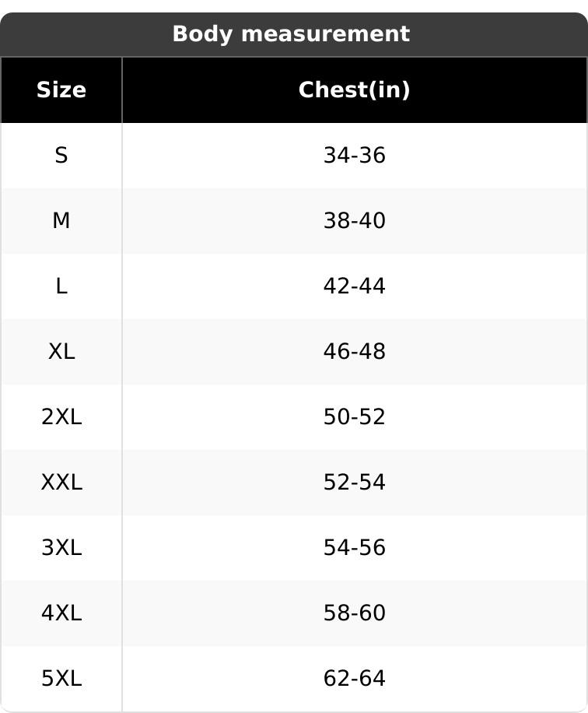Click the S size cell
The width and height of the screenshot is (588, 713).
61,156
